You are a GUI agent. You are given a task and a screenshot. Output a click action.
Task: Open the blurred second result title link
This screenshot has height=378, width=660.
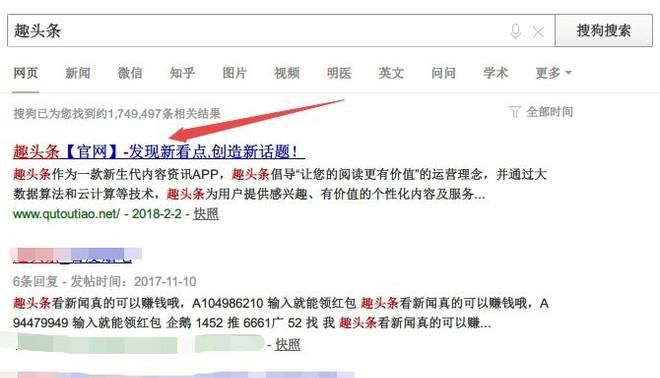[x=77, y=256]
